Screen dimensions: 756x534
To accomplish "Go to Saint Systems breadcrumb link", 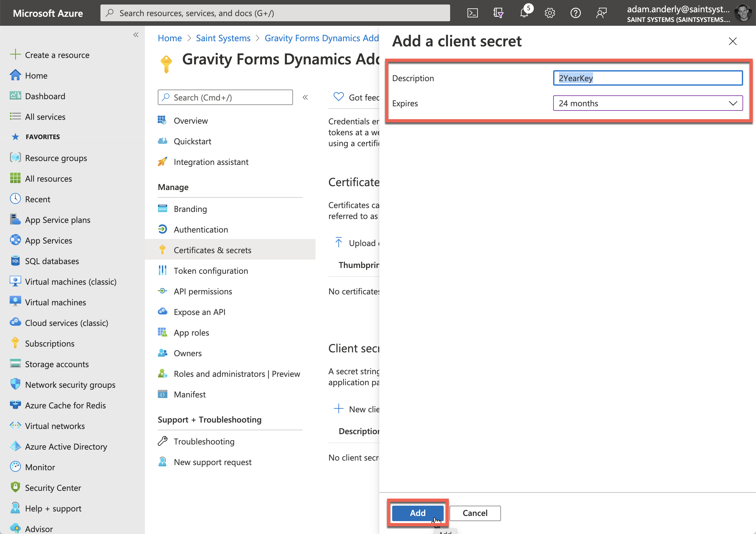I will 223,38.
